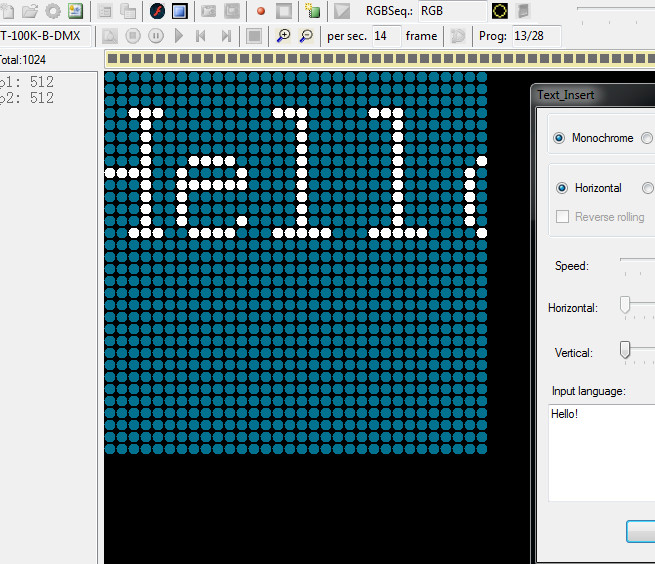Click the yellow ring black icon
This screenshot has width=655, height=564.
pos(500,11)
